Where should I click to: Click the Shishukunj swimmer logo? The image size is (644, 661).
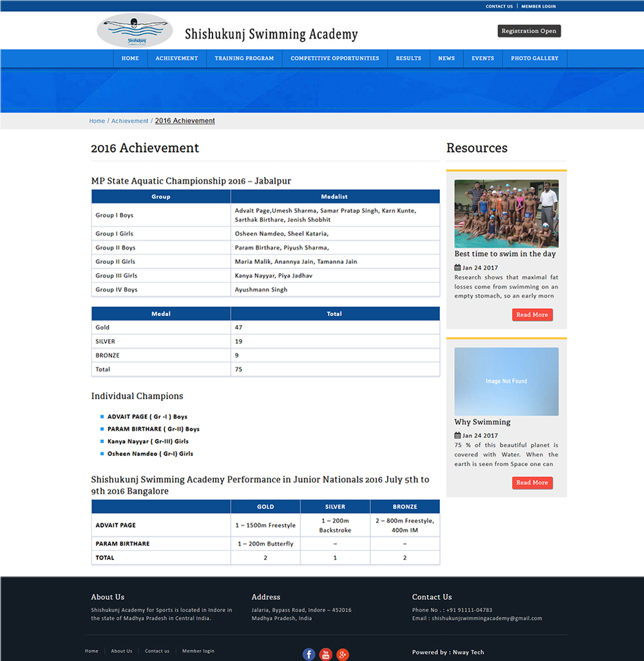tap(134, 31)
